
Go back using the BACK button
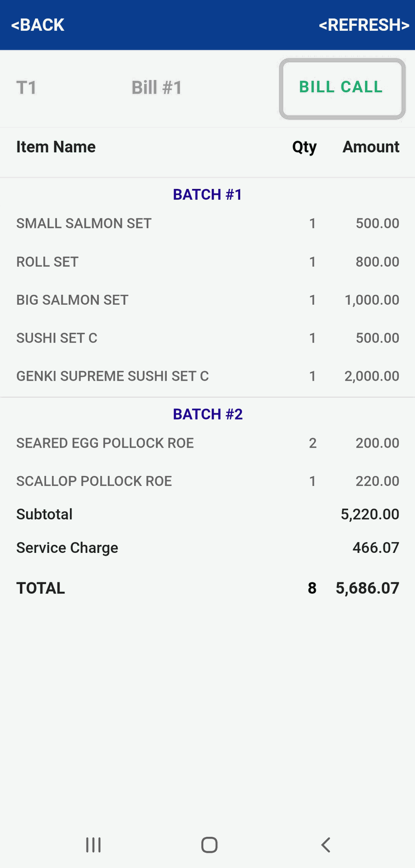pyautogui.click(x=38, y=25)
